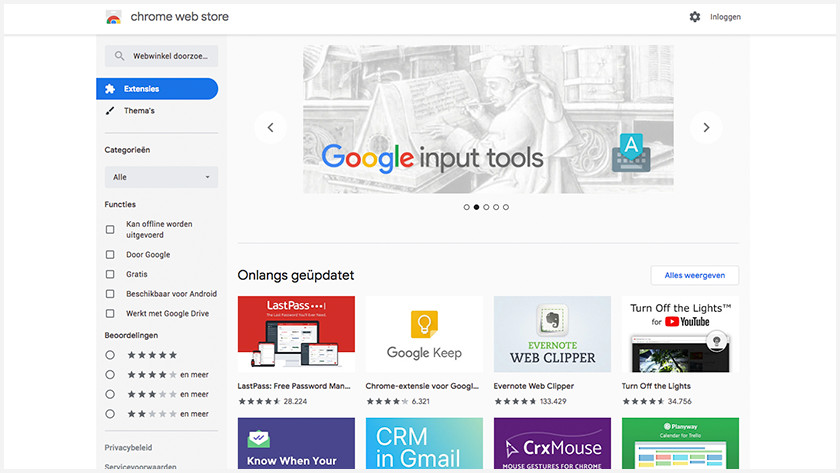
Task: Enable the 'Kan offline worden uitgevoerd' checkbox
Action: point(110,229)
